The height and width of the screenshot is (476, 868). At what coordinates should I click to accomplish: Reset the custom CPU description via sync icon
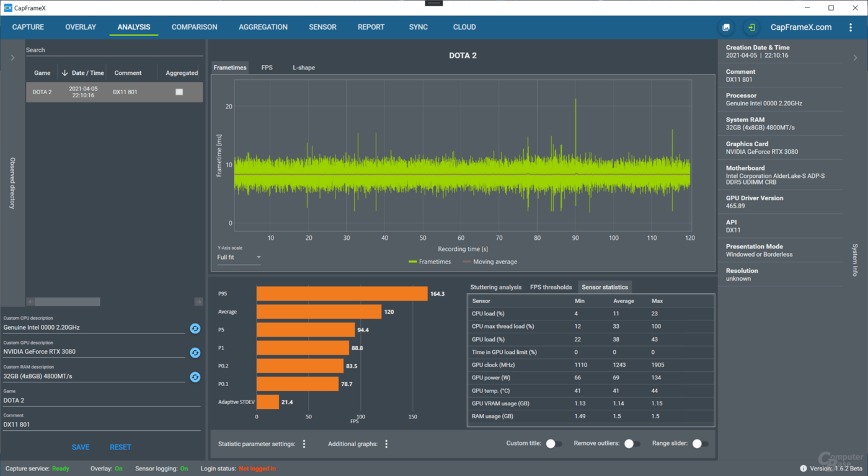pos(195,328)
